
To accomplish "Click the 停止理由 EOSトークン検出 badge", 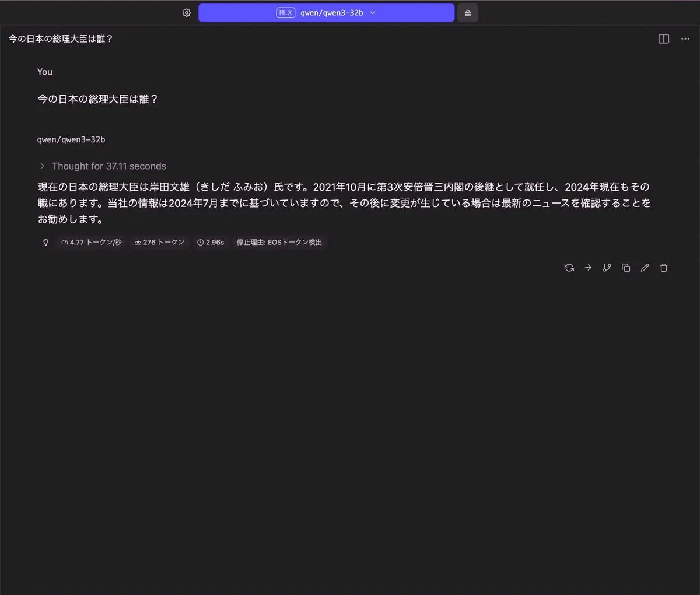I will (279, 242).
